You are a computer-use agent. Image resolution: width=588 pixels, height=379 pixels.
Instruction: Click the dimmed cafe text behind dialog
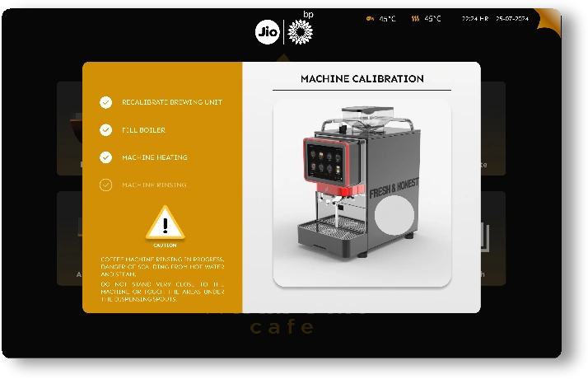point(282,327)
